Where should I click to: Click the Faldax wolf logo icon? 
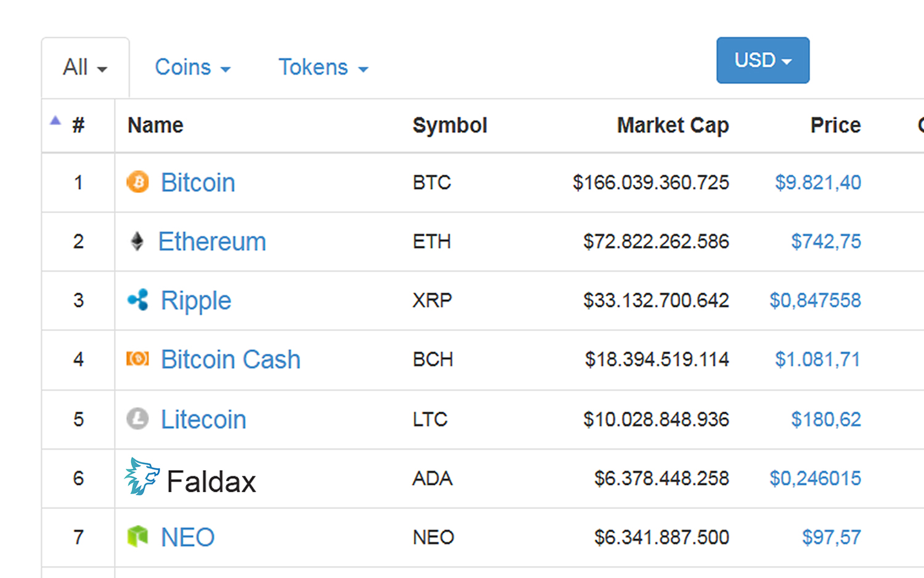[x=142, y=476]
